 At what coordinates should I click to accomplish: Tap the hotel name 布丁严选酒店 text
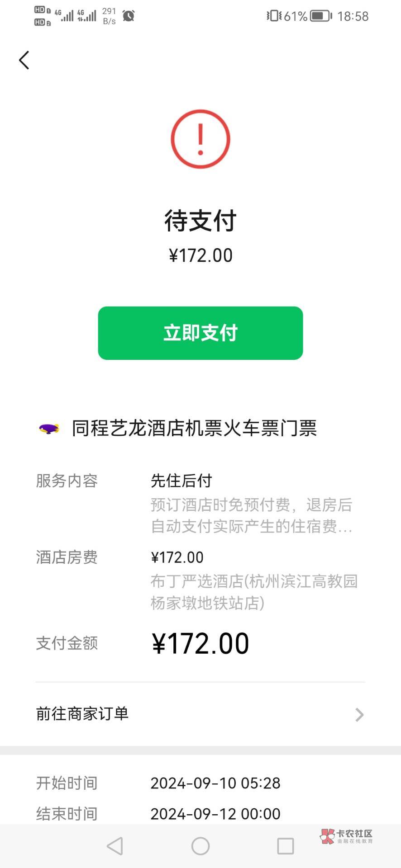pos(253,592)
